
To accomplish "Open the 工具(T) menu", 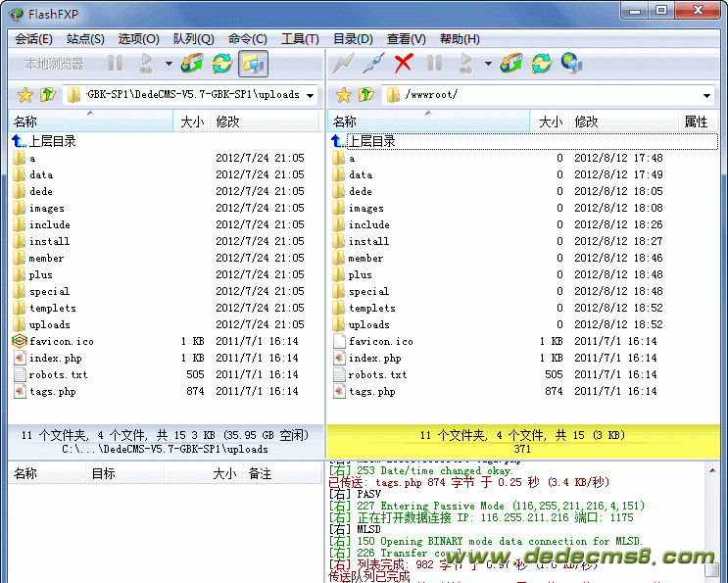I will [x=300, y=39].
